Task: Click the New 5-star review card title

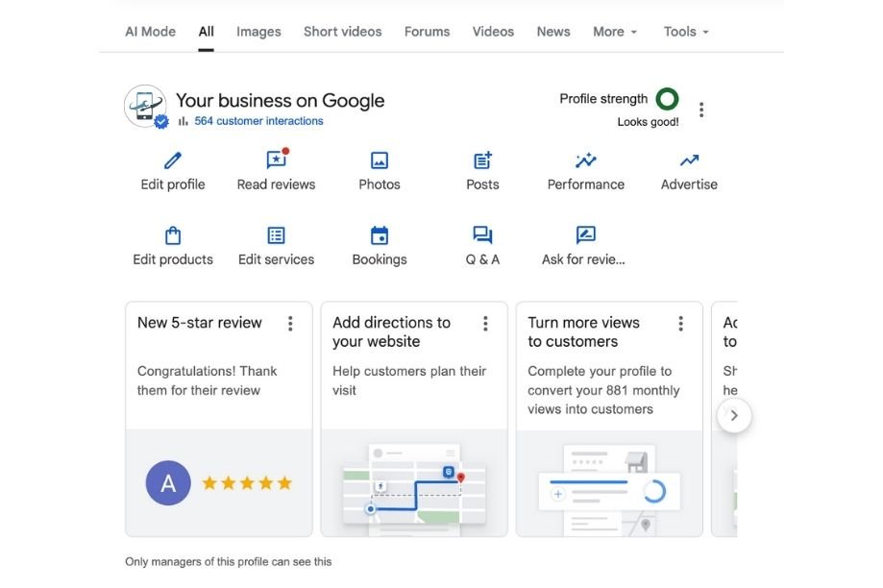Action: click(x=199, y=323)
